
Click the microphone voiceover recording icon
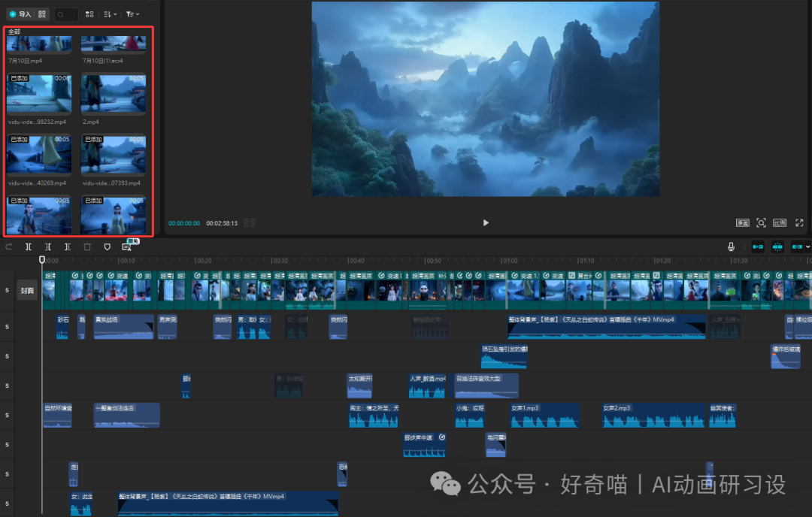coord(731,246)
